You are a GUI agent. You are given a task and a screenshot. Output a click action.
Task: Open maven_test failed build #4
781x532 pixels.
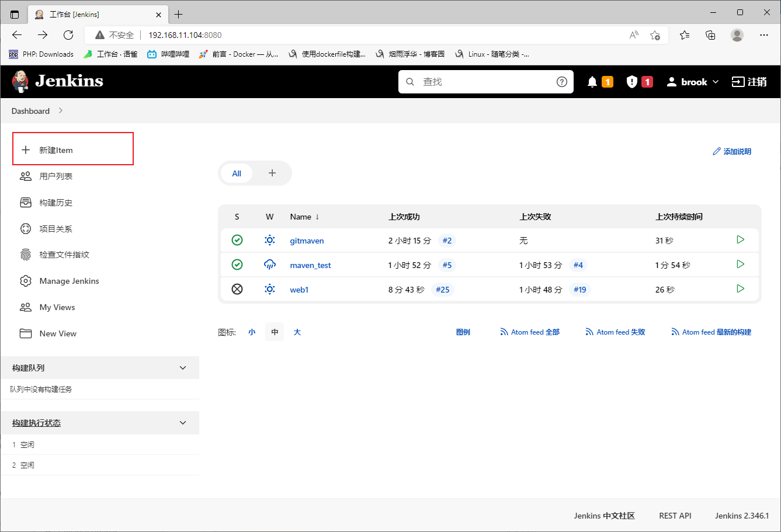[578, 265]
